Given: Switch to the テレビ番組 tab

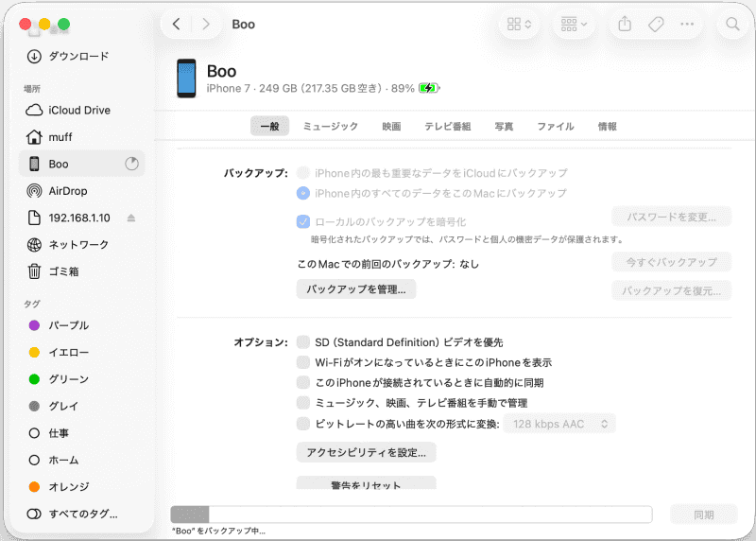Looking at the screenshot, I should 447,127.
